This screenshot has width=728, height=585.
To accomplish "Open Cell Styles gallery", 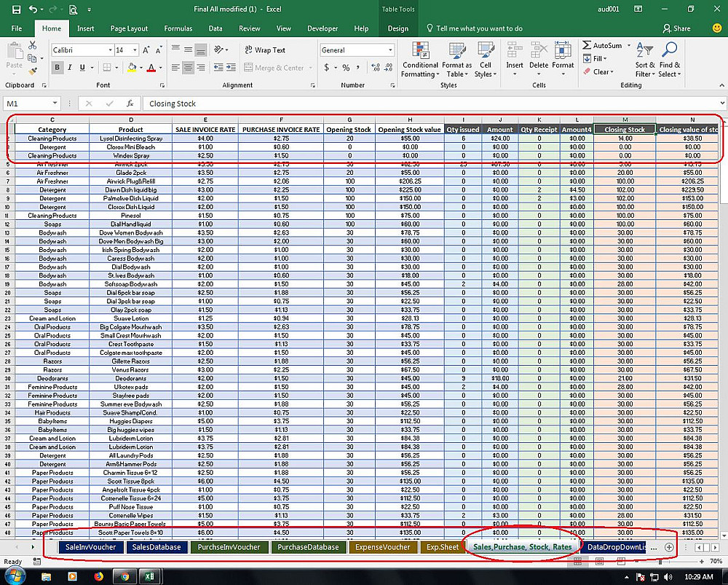I will 486,60.
